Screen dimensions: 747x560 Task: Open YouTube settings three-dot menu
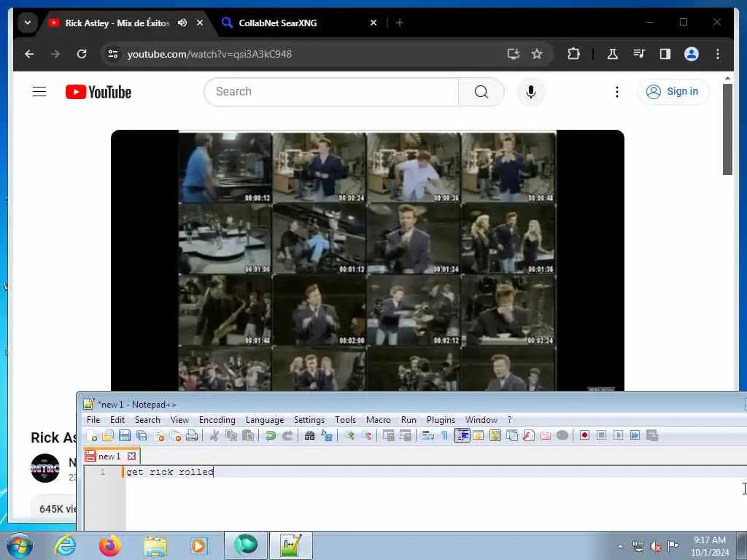617,91
